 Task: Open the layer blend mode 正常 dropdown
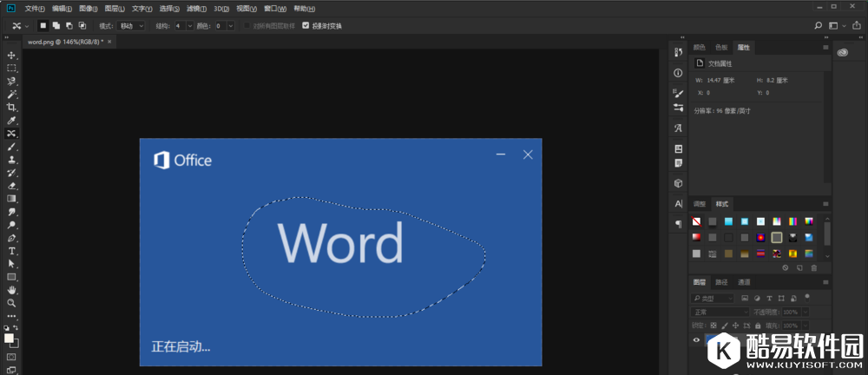pos(720,312)
